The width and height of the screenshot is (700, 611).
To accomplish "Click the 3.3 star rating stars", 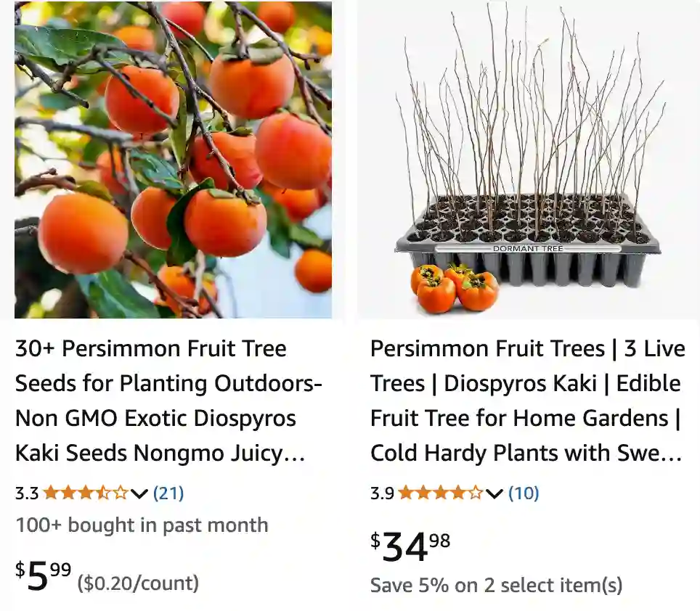I will point(86,493).
